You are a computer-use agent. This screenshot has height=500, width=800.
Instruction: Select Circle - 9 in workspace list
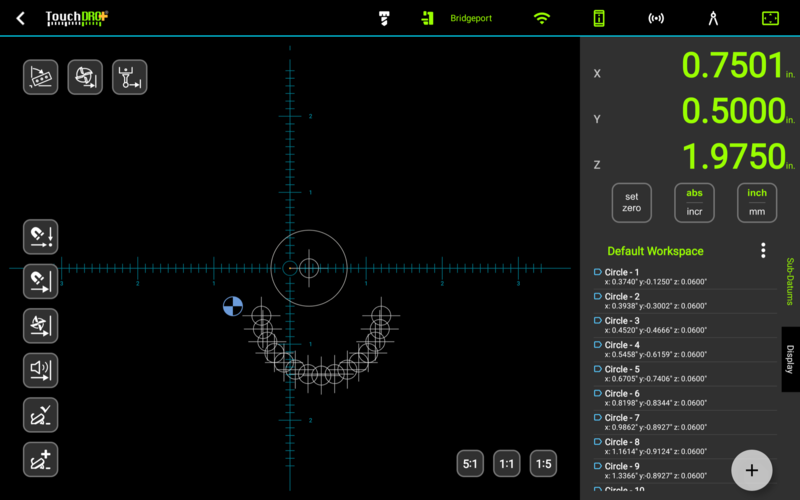click(685, 470)
